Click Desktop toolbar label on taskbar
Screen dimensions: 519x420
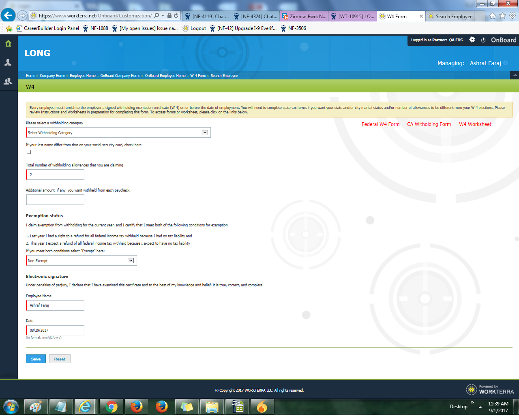pos(459,407)
